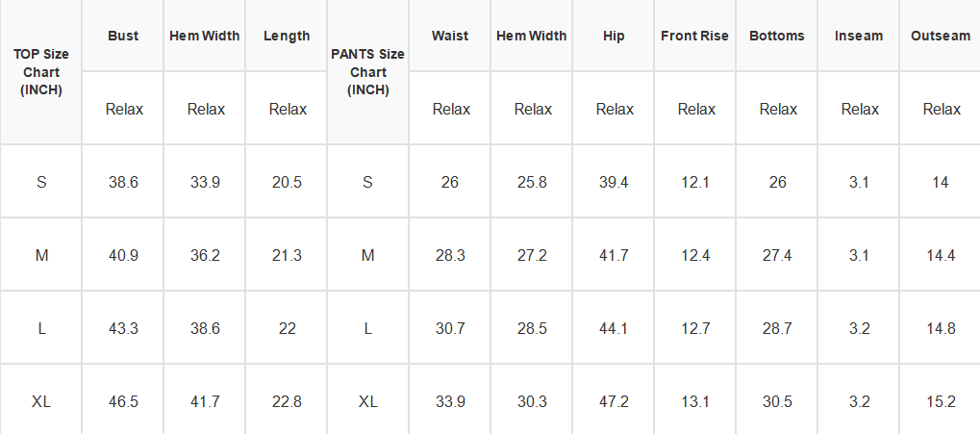Select the Outseam column header

click(x=940, y=36)
